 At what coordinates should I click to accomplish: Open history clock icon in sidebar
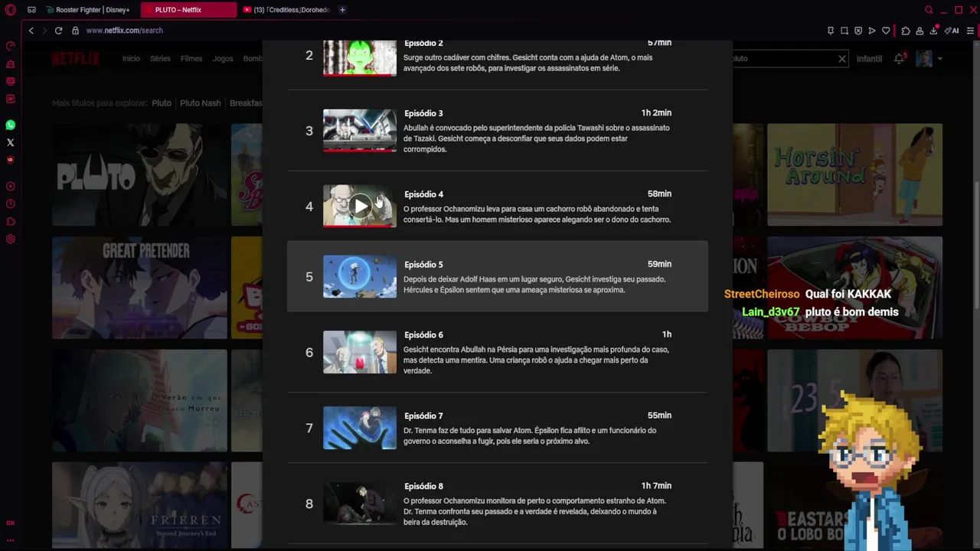tap(11, 204)
